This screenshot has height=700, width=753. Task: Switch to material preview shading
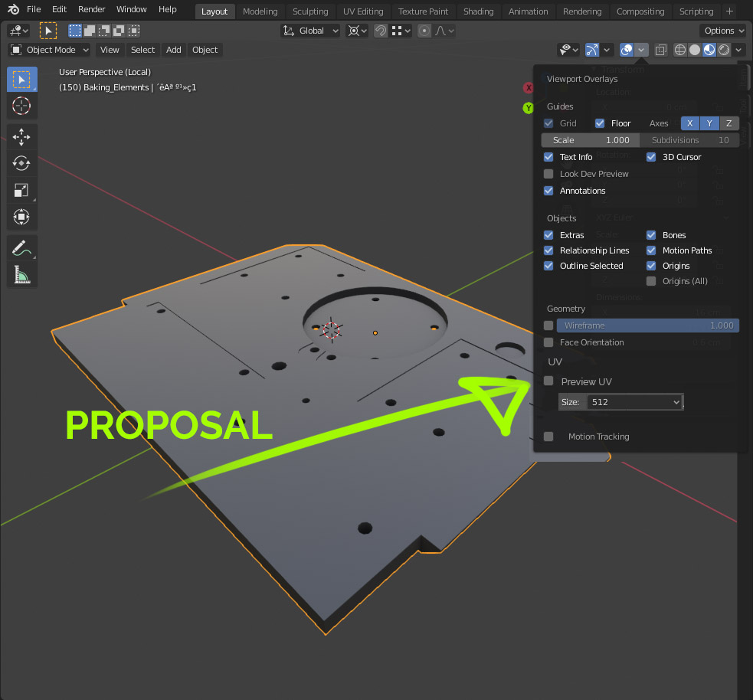709,50
